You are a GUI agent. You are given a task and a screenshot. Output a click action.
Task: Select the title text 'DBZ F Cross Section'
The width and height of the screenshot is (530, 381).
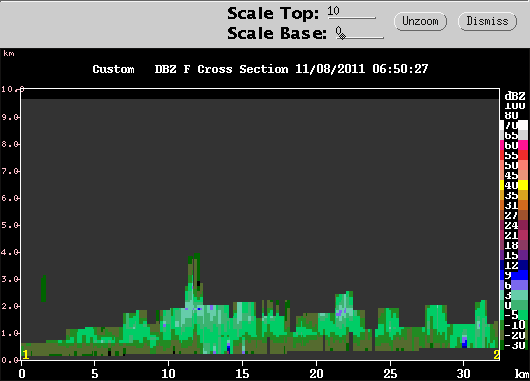[x=221, y=69]
